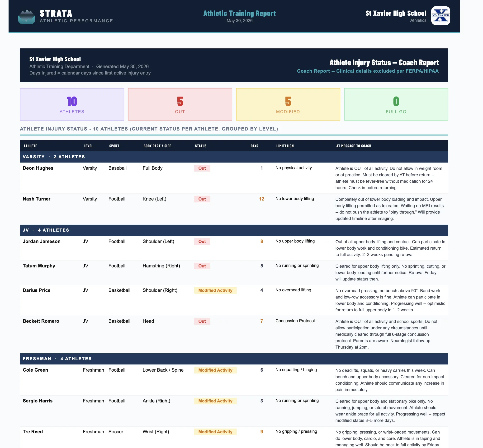
Task: Click the LEVEL column header
Action: [x=88, y=146]
